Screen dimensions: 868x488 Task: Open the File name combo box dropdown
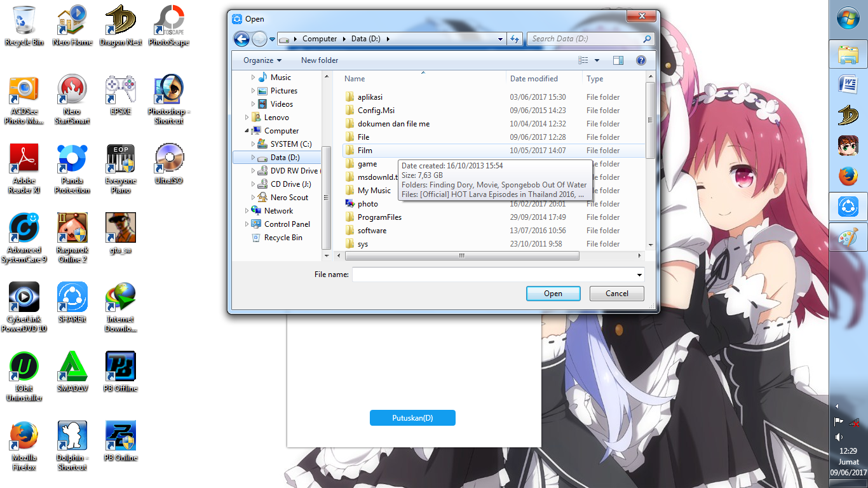pyautogui.click(x=639, y=274)
